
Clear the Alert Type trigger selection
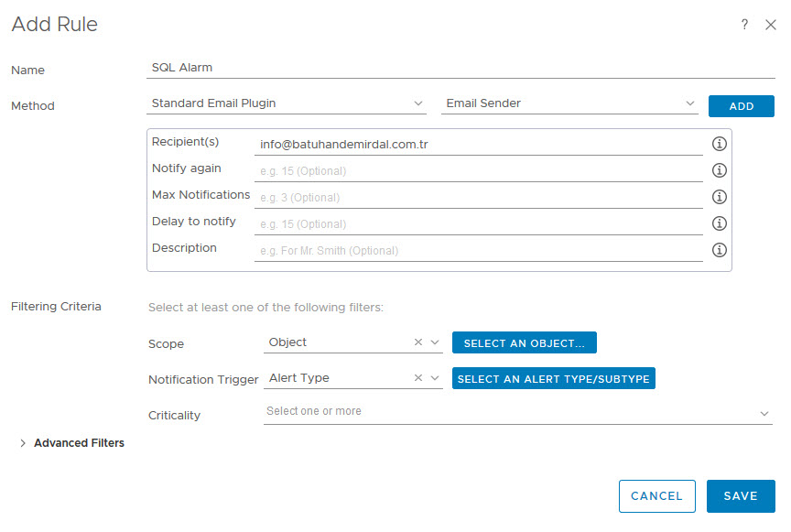coord(418,378)
